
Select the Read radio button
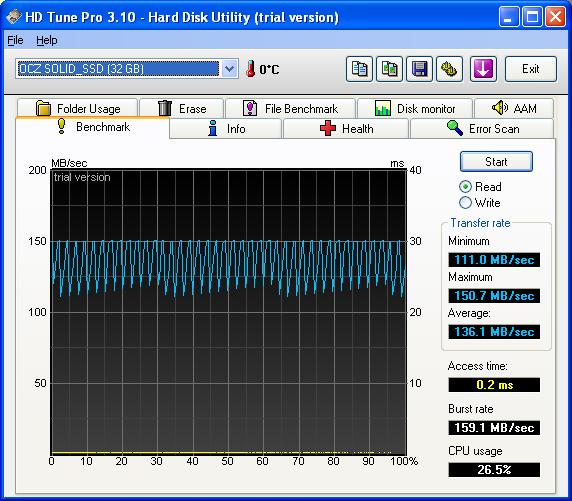465,187
